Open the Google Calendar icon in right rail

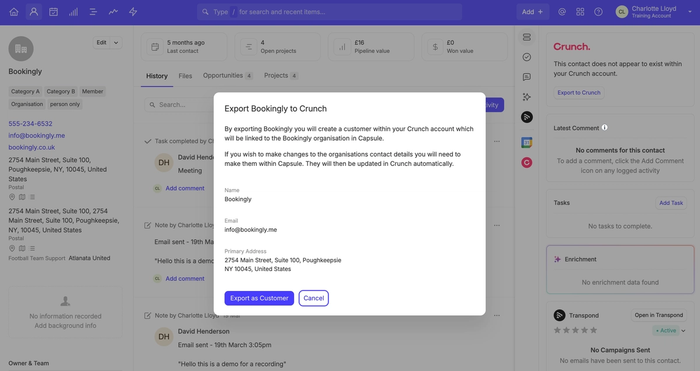click(x=527, y=143)
